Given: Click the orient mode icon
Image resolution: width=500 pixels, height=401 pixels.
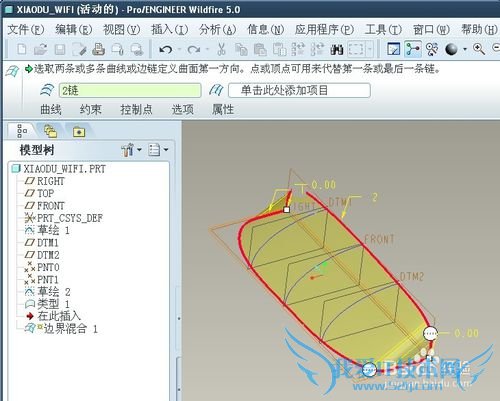Looking at the screenshot, I should [x=432, y=50].
